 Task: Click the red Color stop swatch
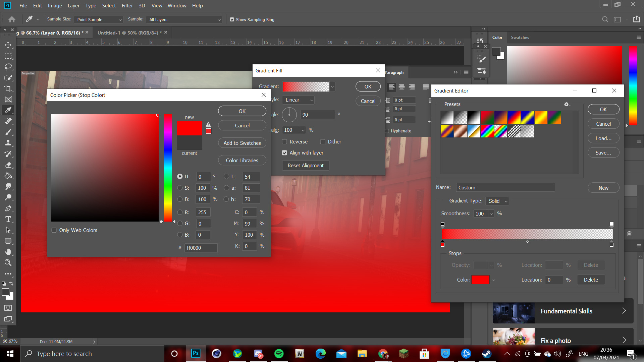click(480, 280)
